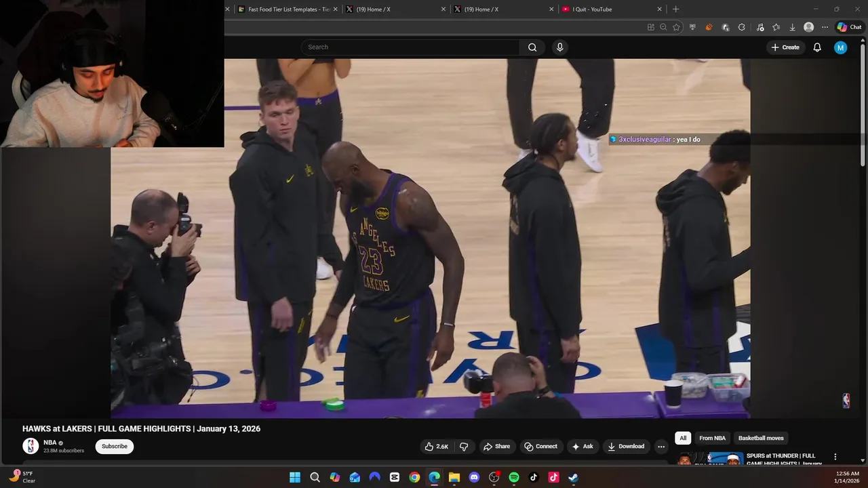
Task: Open Outlook from the taskbar
Action: [x=355, y=477]
